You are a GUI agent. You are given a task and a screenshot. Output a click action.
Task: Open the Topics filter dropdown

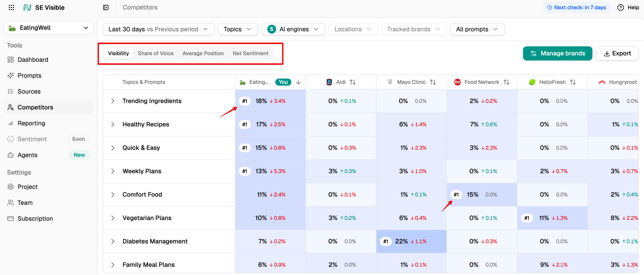(x=238, y=29)
